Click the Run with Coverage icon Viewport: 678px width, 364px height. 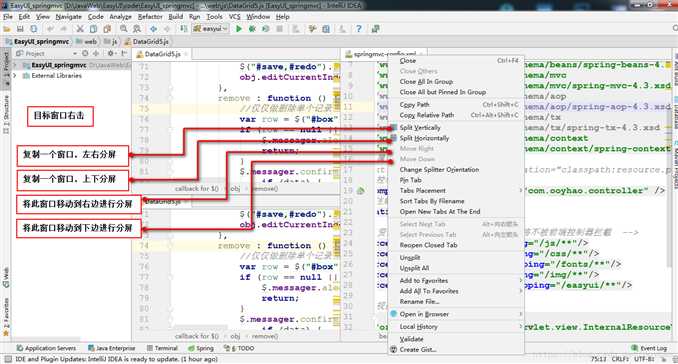click(x=265, y=29)
